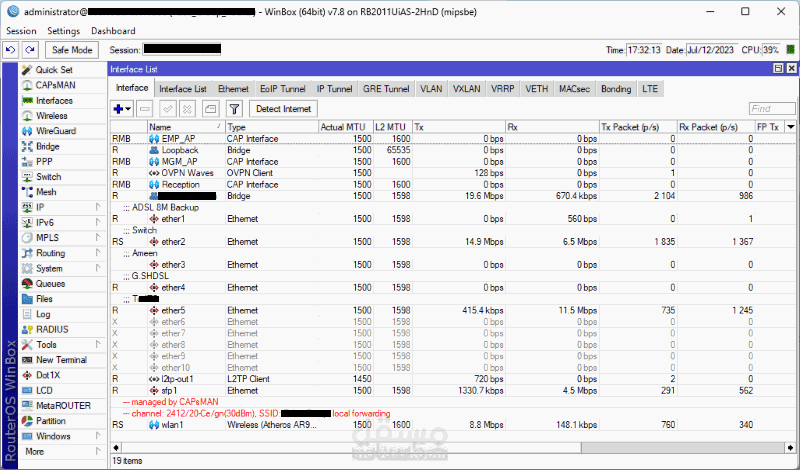Open the Session menu
This screenshot has height=470, width=800.
[x=21, y=31]
